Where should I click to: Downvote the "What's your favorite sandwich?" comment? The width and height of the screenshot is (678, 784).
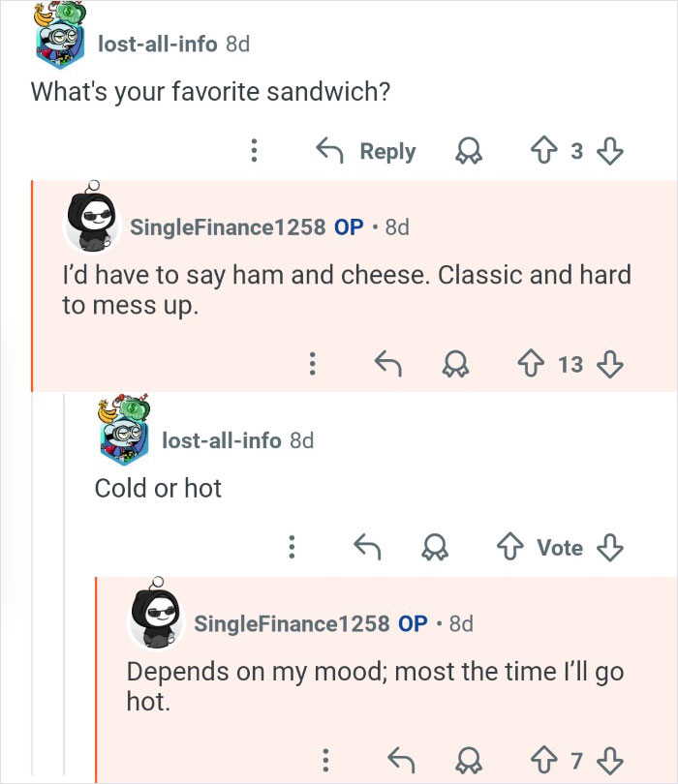(x=607, y=151)
